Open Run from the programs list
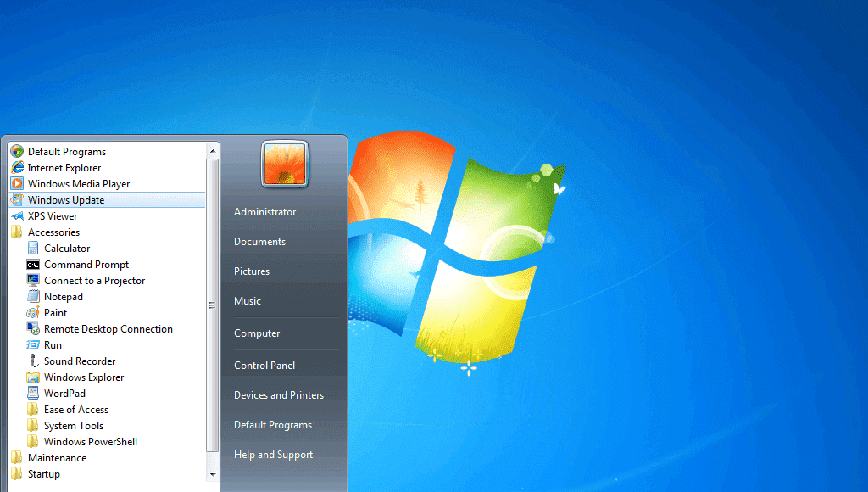This screenshot has height=492, width=868. click(x=53, y=345)
